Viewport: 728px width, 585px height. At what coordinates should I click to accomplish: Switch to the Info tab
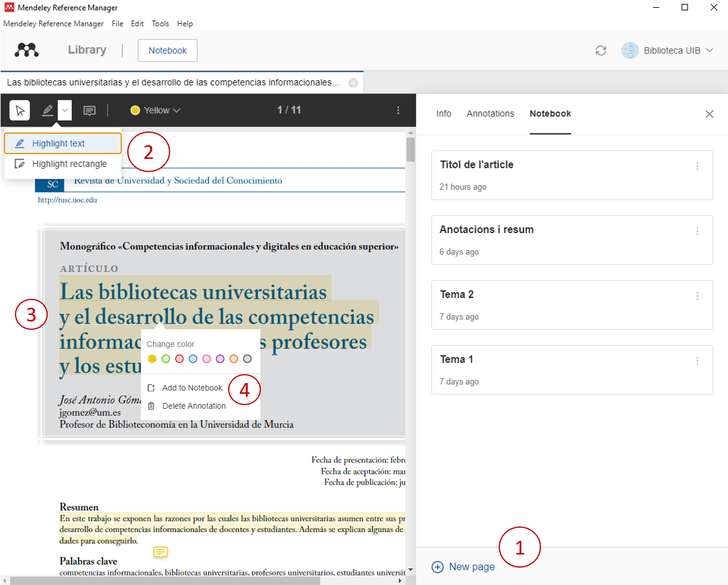coord(444,114)
